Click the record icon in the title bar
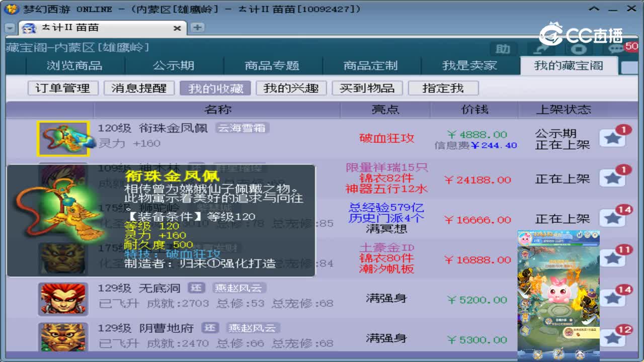Screen dimensions: 644x362 coord(578,48)
